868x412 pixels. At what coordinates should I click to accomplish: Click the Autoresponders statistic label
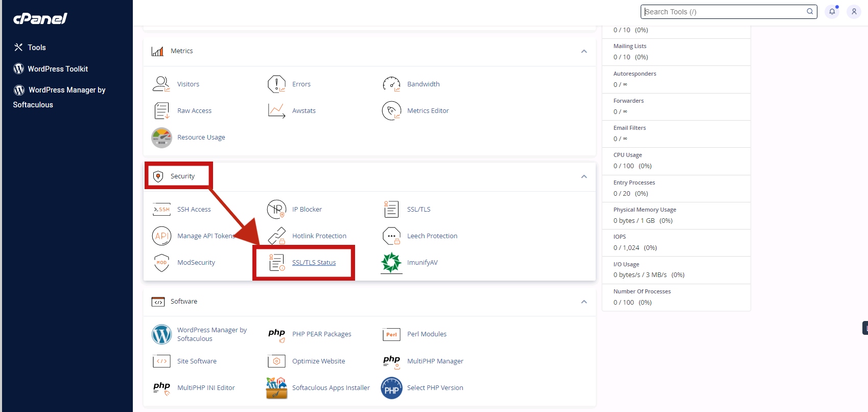(635, 74)
